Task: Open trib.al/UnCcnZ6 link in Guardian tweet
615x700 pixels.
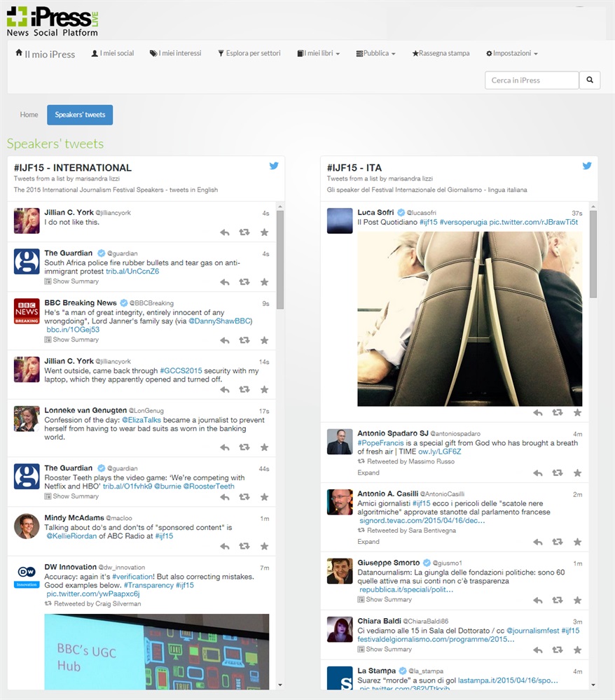Action: click(132, 271)
